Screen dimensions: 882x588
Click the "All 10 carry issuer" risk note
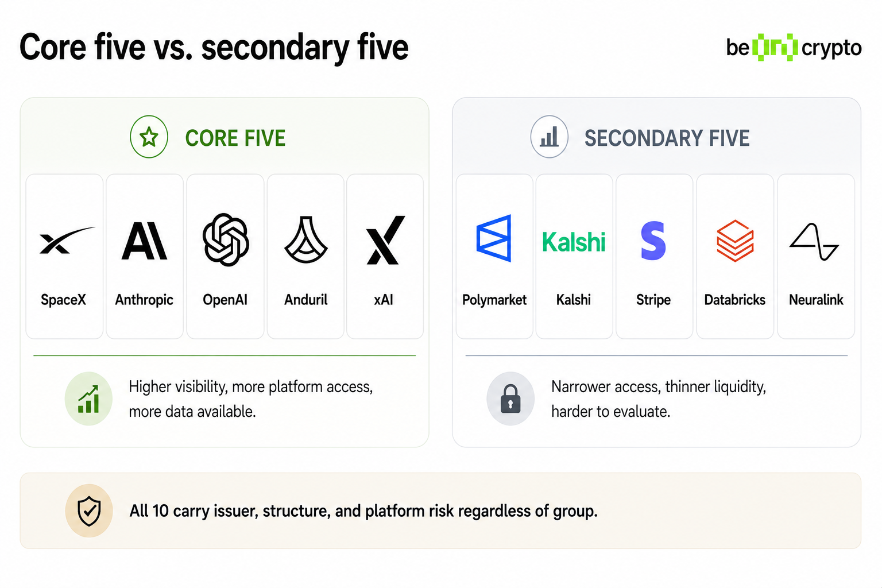363,511
